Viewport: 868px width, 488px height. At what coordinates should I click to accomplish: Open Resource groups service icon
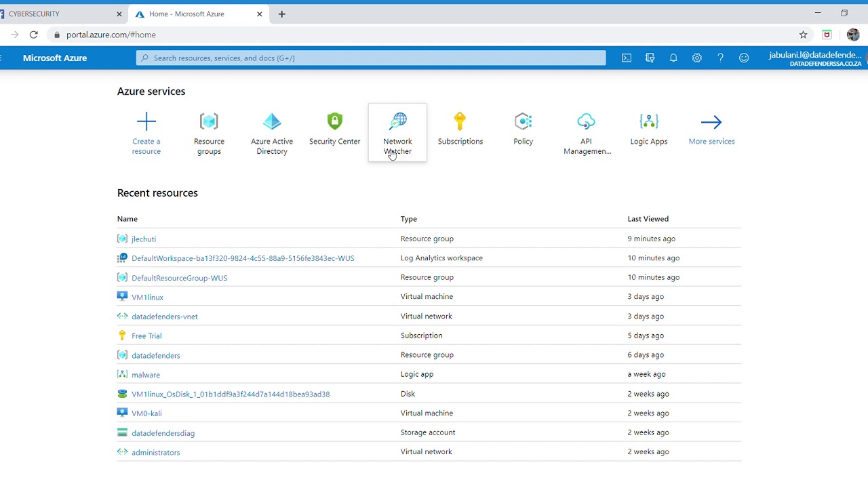[209, 121]
